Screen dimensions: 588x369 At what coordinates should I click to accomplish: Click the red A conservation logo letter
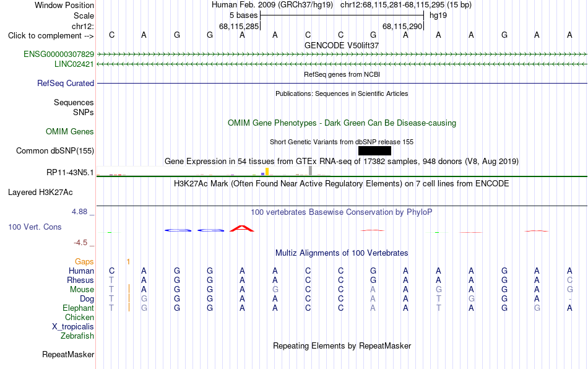242,228
